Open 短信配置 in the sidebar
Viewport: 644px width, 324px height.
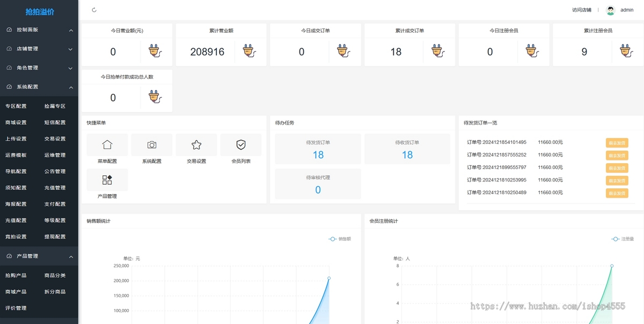pos(55,122)
